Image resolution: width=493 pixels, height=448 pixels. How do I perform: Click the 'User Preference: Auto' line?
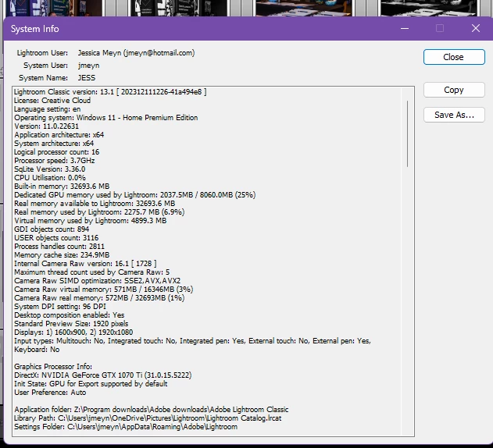coord(50,392)
